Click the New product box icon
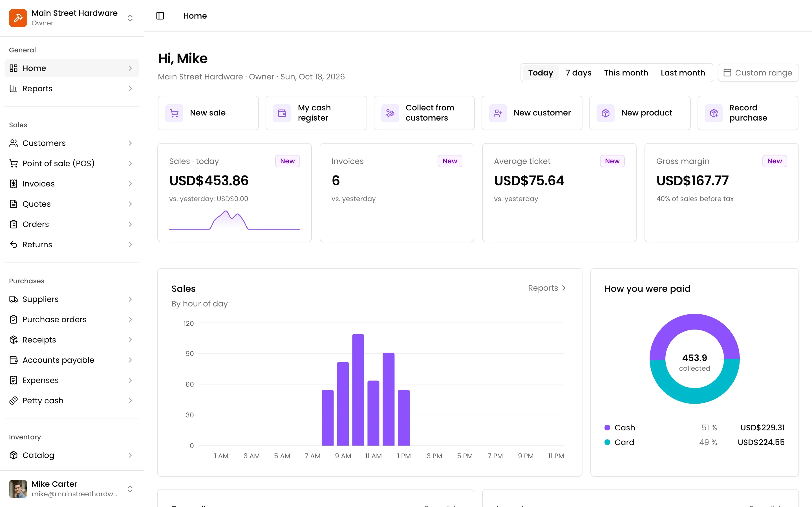 [x=606, y=113]
